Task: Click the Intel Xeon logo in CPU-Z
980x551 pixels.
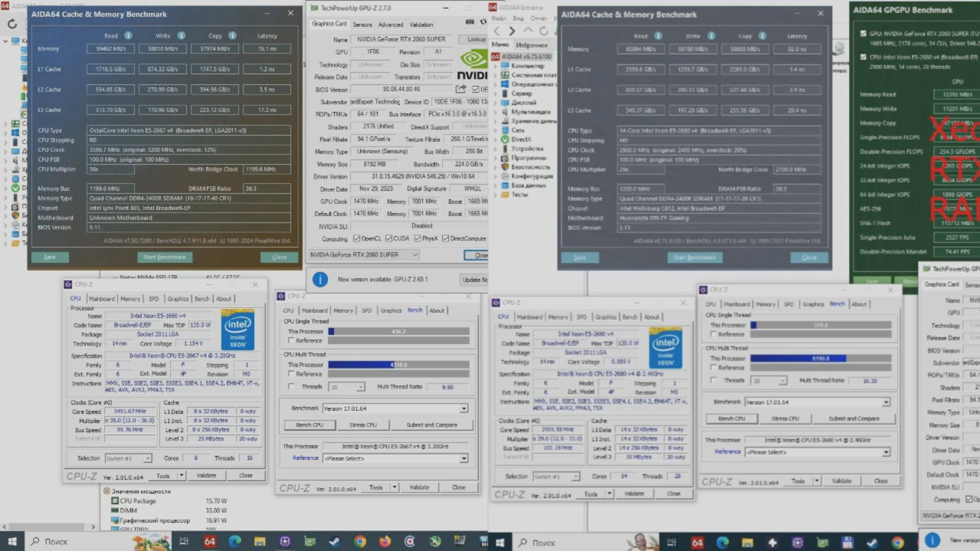Action: point(238,329)
